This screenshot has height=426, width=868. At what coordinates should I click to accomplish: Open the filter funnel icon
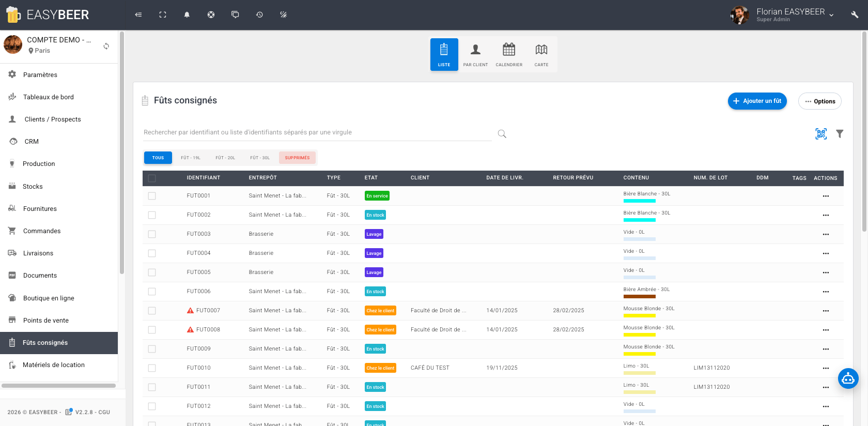[x=840, y=134]
